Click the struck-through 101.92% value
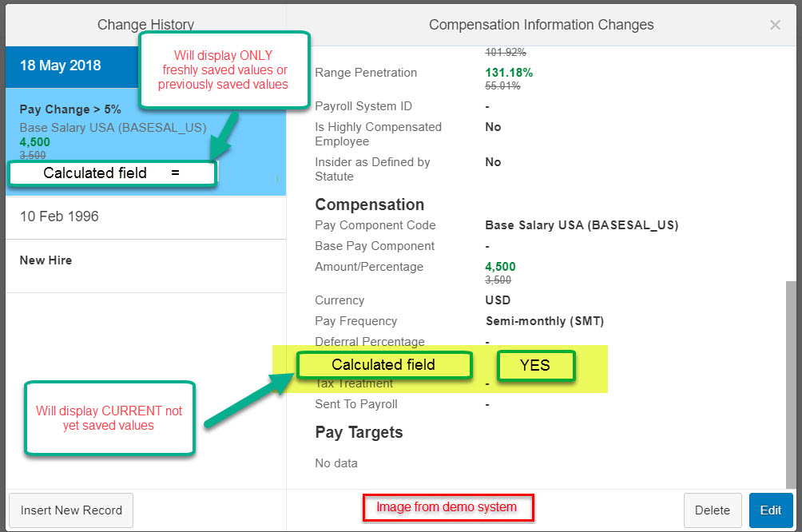This screenshot has width=802, height=532. [506, 52]
